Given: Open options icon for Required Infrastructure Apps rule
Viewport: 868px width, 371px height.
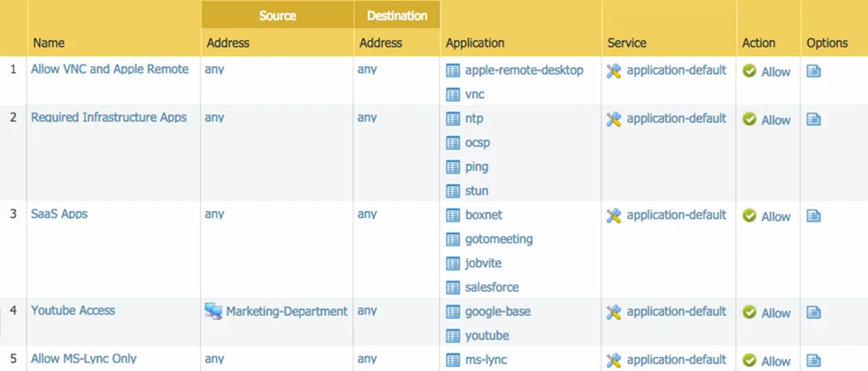Looking at the screenshot, I should click(x=813, y=119).
